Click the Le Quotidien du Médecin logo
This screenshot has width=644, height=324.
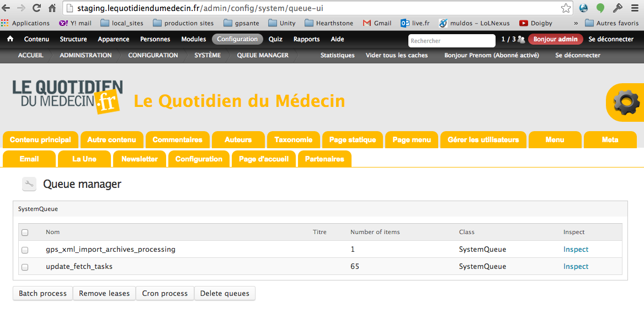point(67,97)
